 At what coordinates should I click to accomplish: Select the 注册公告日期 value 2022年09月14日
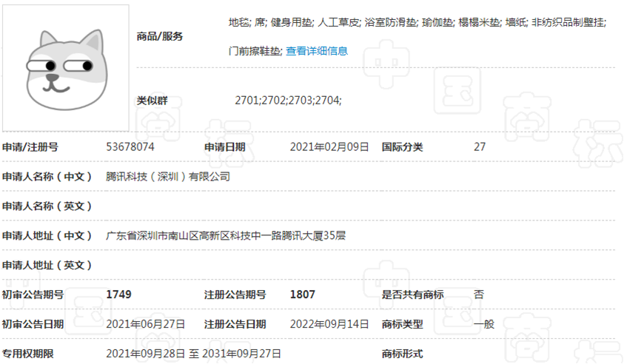tap(329, 324)
